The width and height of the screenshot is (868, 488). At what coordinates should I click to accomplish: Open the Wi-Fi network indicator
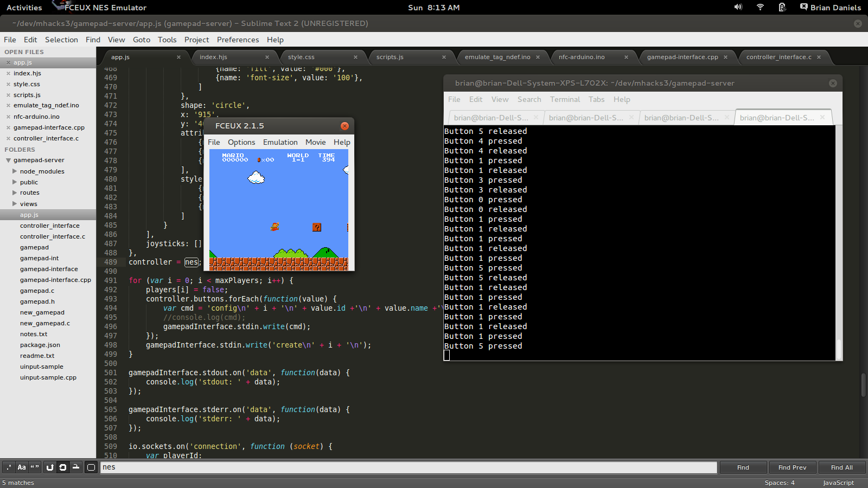tap(760, 7)
